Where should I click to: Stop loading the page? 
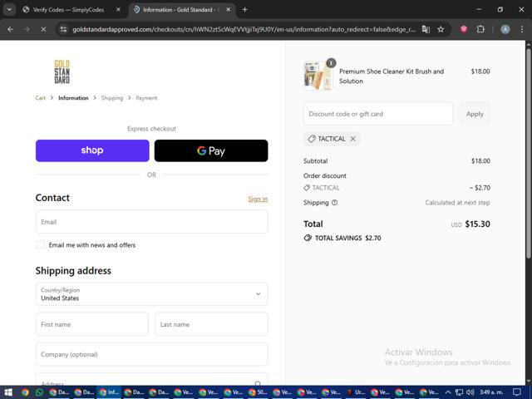pos(43,30)
